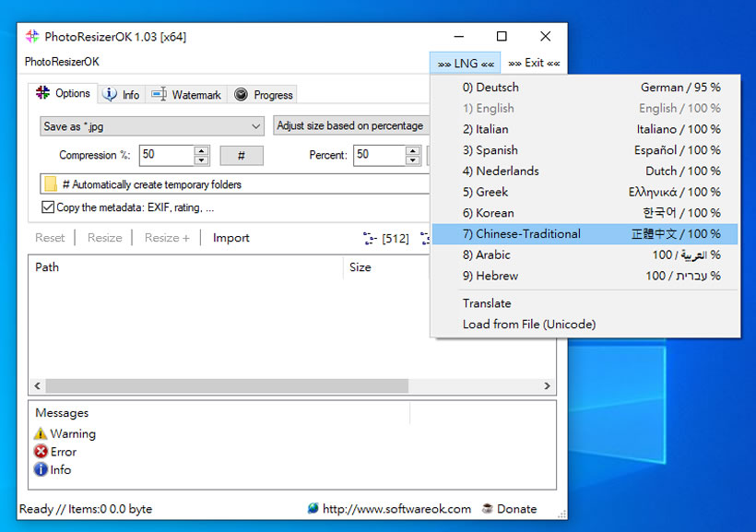The width and height of the screenshot is (756, 532).
Task: Click the Resize button
Action: pos(104,238)
